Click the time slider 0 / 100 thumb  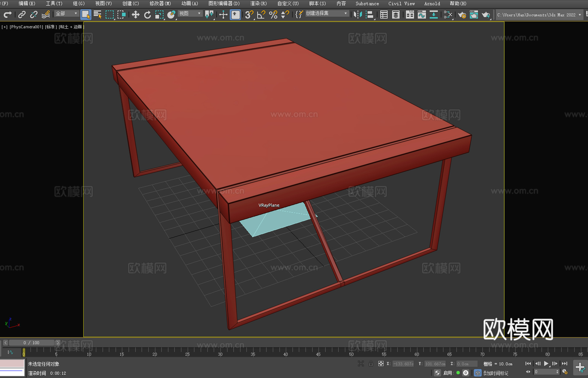click(32, 343)
